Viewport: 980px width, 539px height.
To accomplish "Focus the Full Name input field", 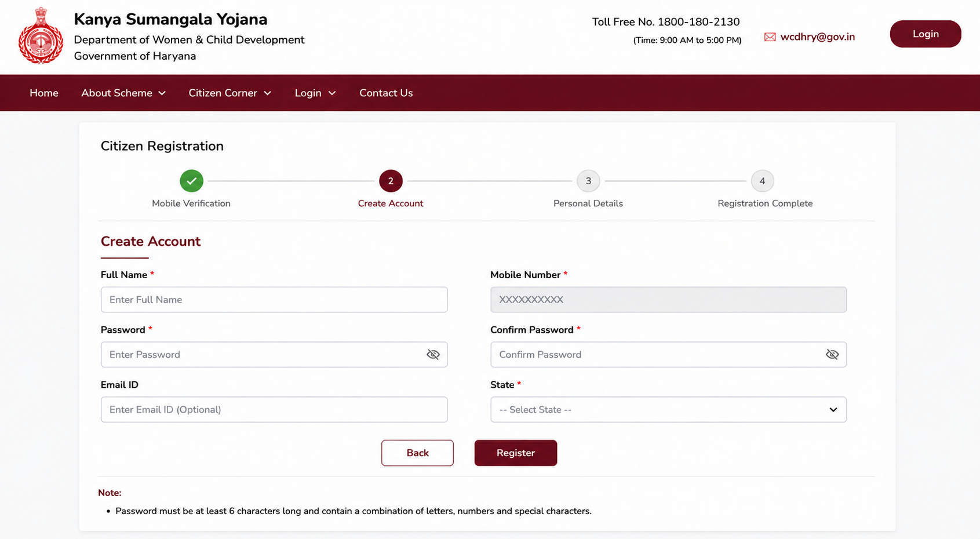I will 274,300.
